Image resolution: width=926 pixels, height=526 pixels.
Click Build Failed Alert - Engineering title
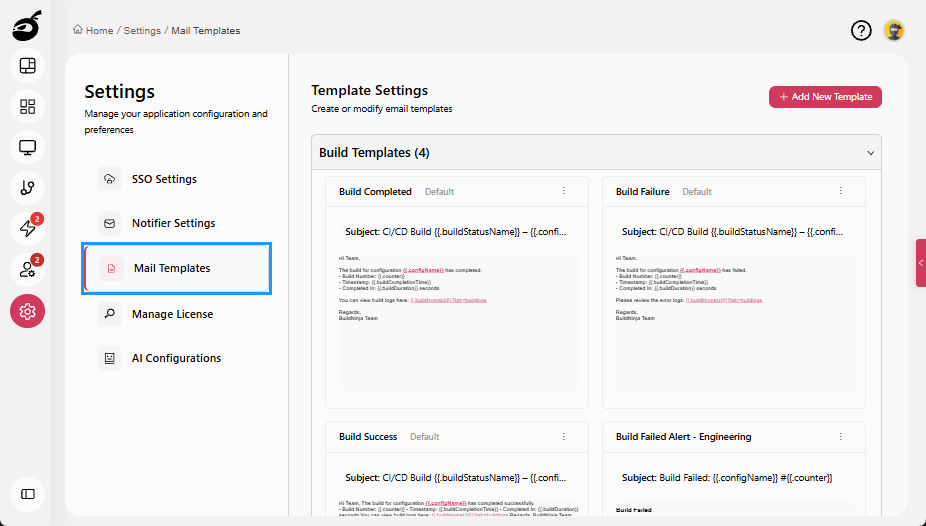coord(683,437)
